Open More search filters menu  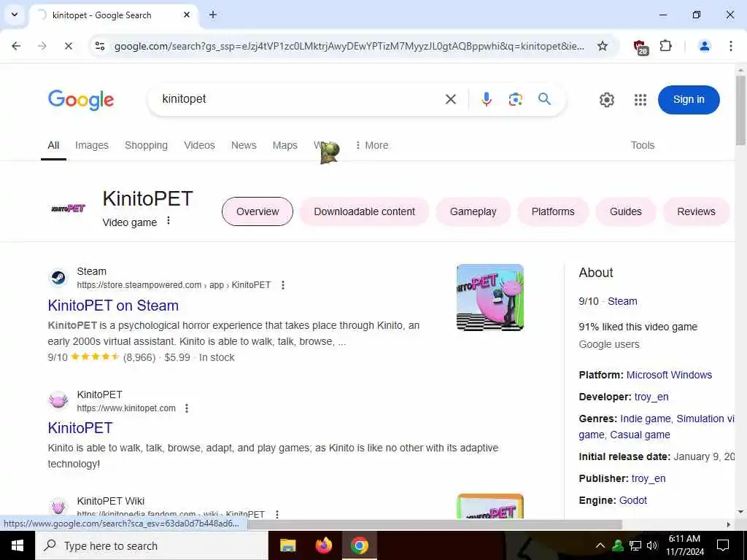coord(372,145)
